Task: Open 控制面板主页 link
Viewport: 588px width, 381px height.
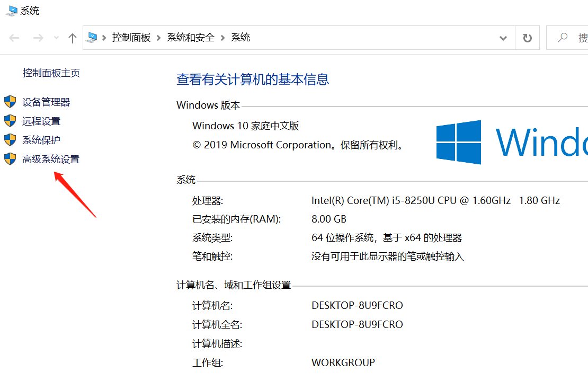Action: [x=51, y=73]
